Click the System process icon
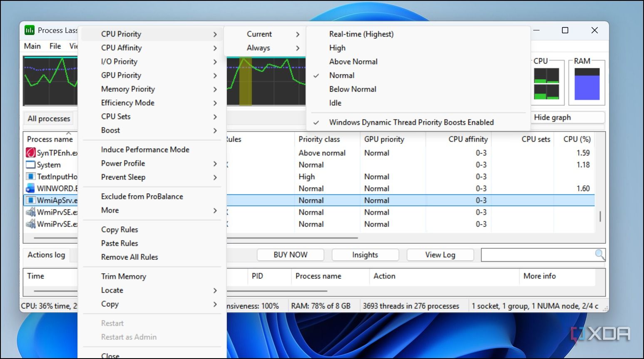 coord(30,165)
